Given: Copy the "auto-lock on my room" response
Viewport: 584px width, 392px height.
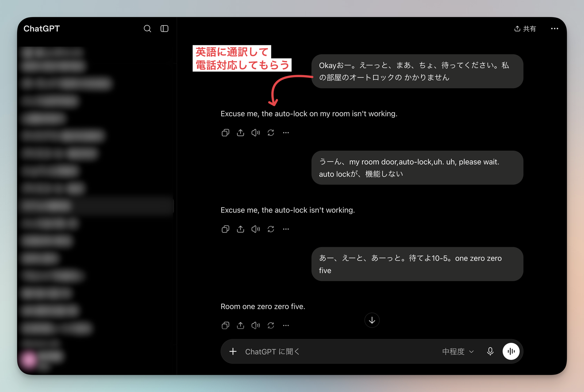Looking at the screenshot, I should pos(226,133).
